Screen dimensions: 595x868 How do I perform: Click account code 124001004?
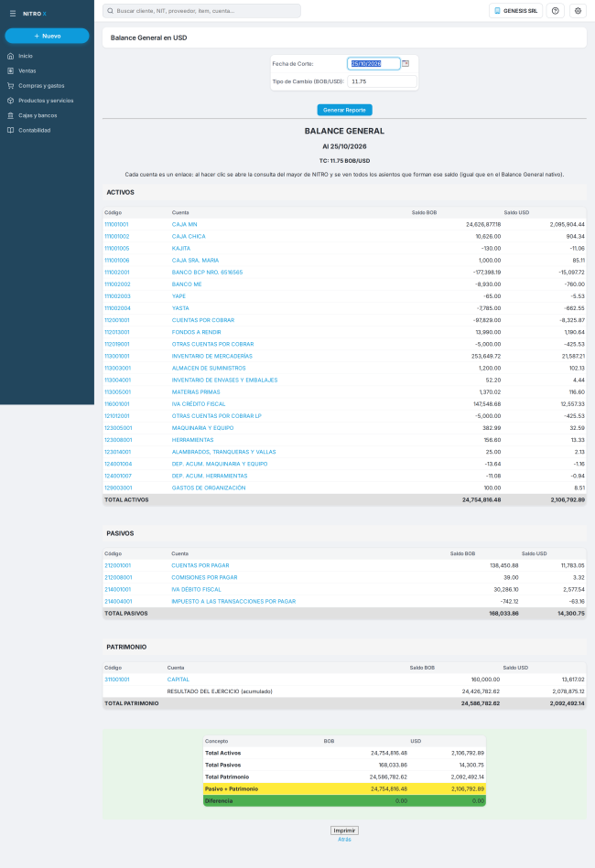[118, 465]
